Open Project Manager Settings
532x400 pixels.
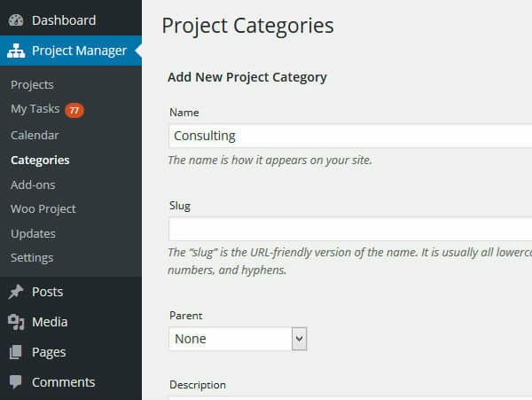pos(32,257)
